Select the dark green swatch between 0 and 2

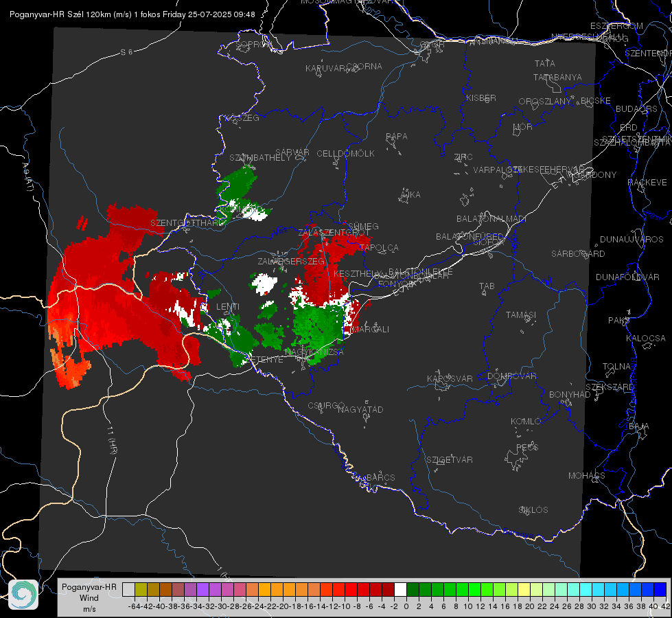(x=413, y=589)
